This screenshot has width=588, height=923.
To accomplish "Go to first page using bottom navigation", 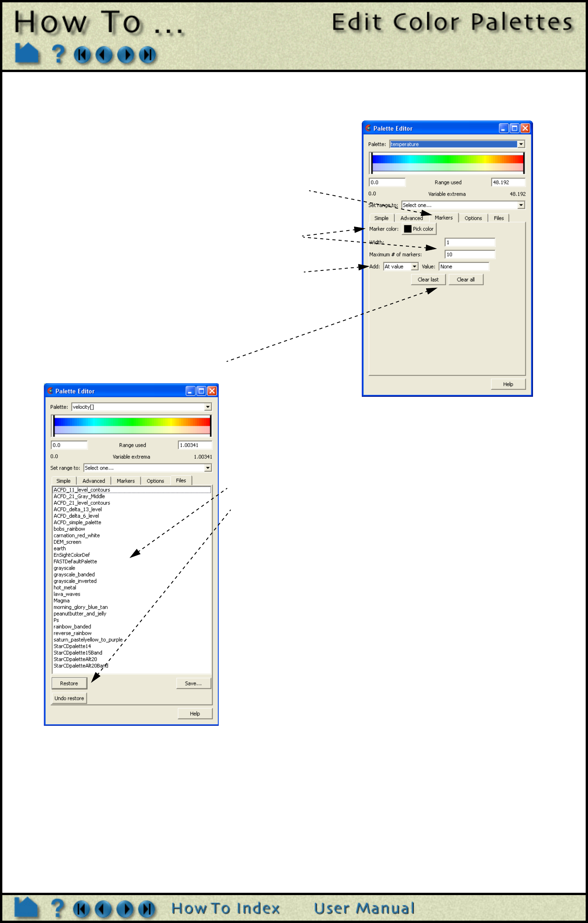I will 81,909.
